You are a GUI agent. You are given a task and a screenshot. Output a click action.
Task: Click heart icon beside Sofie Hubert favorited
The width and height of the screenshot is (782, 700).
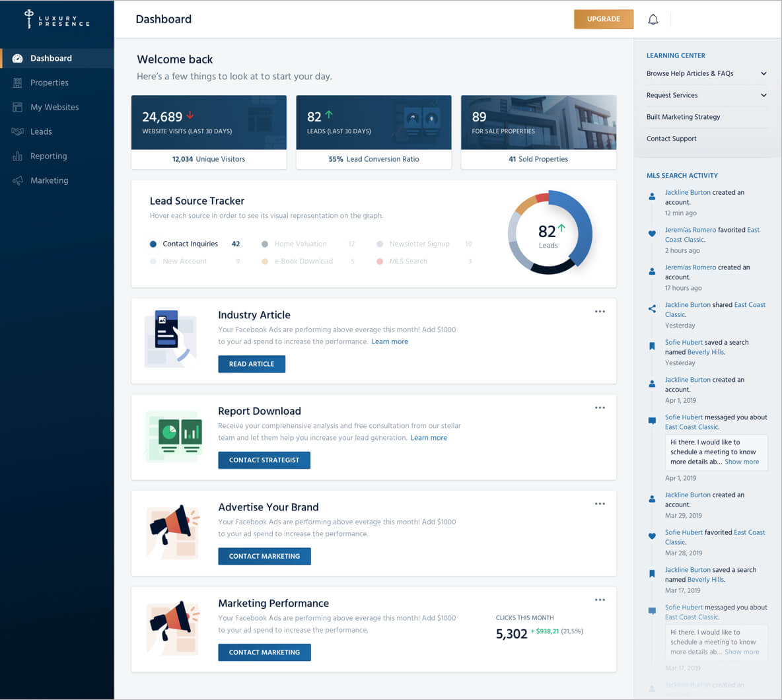click(652, 536)
